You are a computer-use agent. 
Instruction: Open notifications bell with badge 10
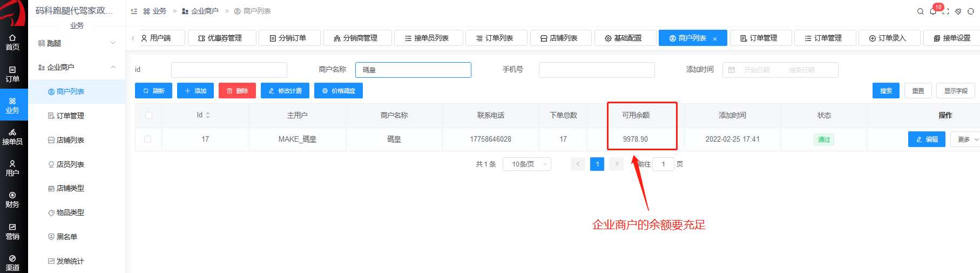click(x=934, y=11)
